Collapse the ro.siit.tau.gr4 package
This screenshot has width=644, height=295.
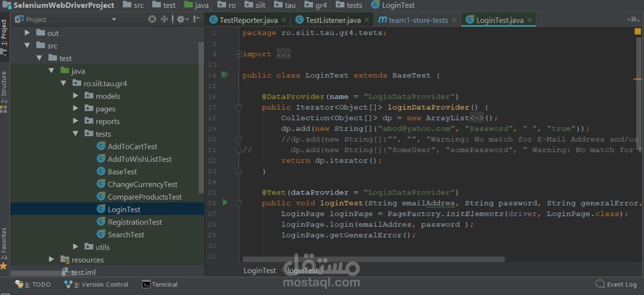63,83
